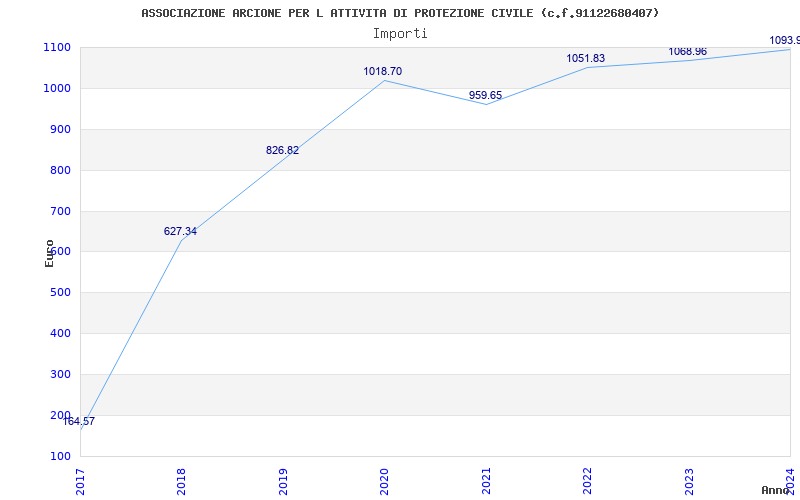
Task: Click the 500 y-axis tick label
Action: click(60, 293)
